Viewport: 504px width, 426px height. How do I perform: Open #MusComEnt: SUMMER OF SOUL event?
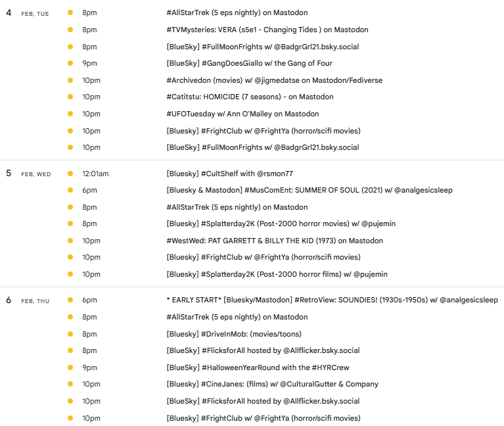tap(309, 190)
